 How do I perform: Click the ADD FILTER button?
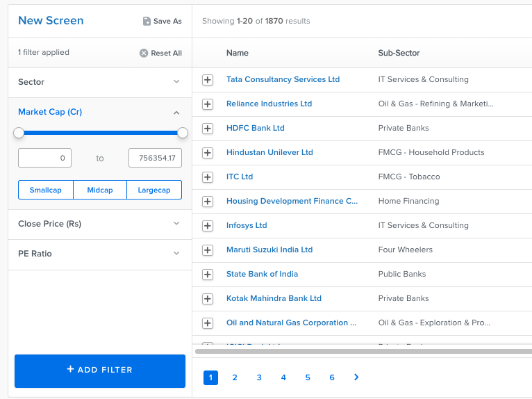(100, 370)
